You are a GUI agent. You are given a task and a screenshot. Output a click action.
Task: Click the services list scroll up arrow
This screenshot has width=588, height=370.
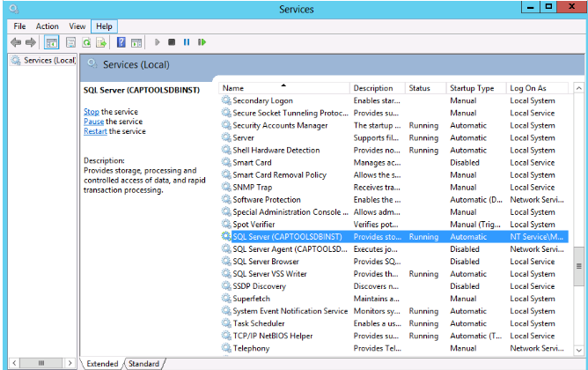(578, 88)
